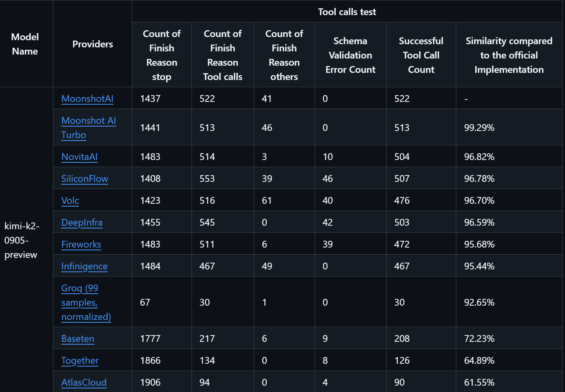
Task: Select the 95.68% similarity value
Action: [x=479, y=244]
